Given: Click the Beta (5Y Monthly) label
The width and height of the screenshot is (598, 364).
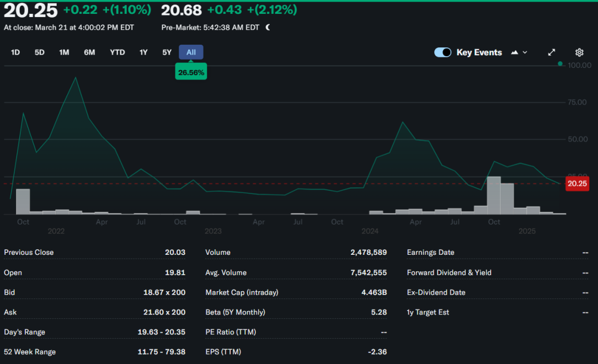Looking at the screenshot, I should (x=236, y=312).
